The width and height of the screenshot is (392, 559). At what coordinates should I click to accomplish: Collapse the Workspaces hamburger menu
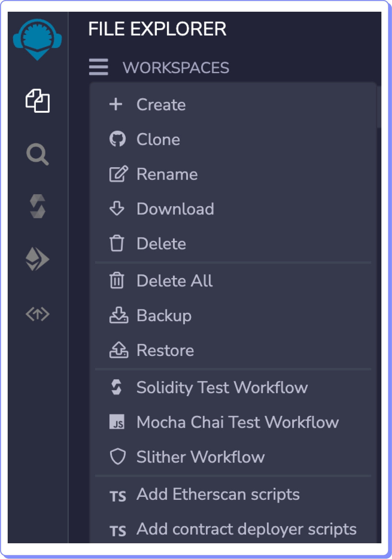coord(98,67)
